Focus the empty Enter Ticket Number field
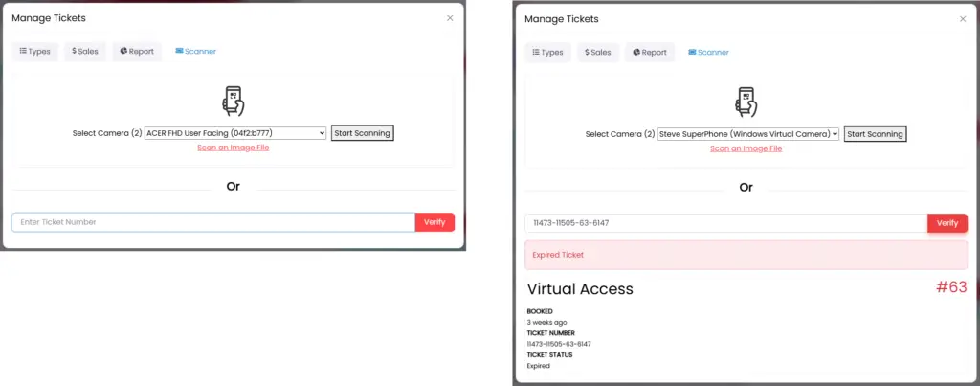The width and height of the screenshot is (980, 386). coord(212,222)
